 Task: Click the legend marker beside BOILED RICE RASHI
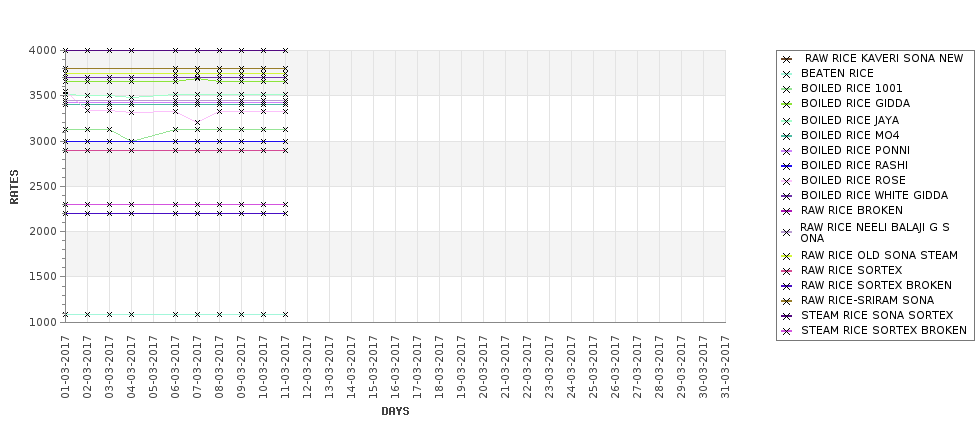pyautogui.click(x=787, y=166)
